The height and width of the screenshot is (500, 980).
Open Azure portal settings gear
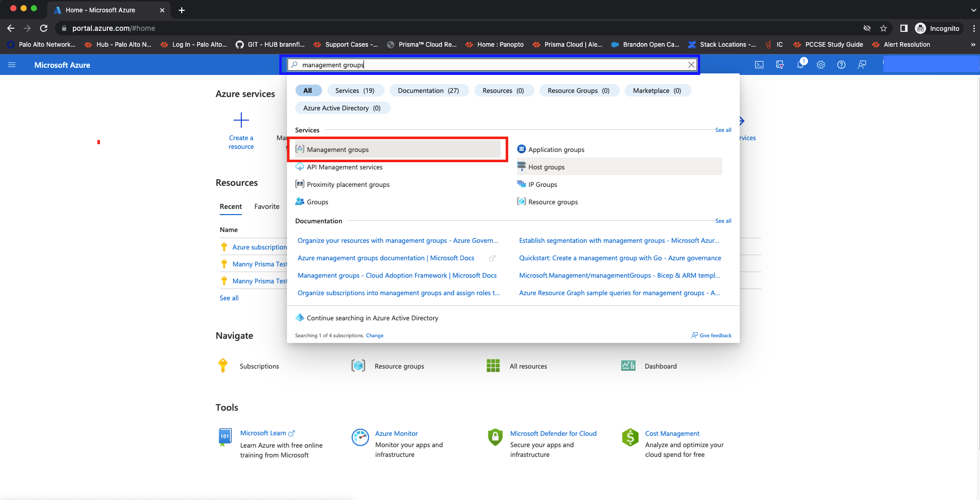[x=820, y=65]
